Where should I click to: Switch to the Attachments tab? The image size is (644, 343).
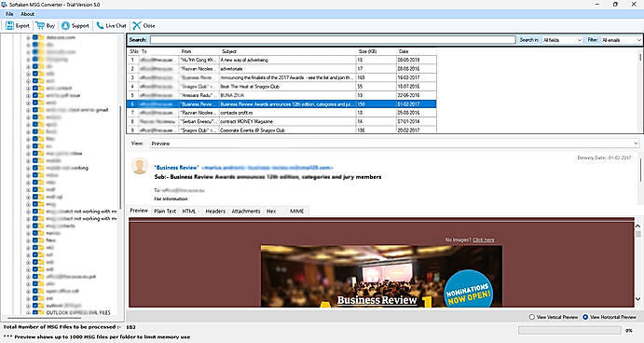246,211
